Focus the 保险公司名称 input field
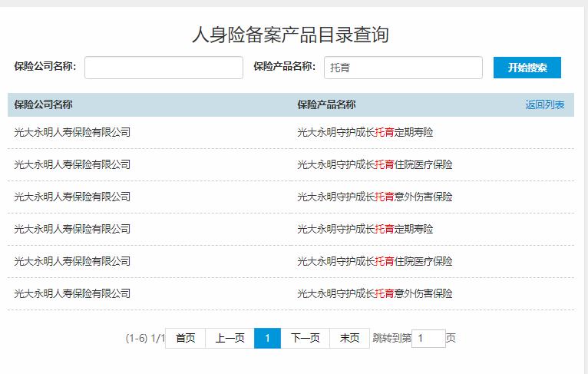Viewport: 588px width, 374px height. (164, 68)
